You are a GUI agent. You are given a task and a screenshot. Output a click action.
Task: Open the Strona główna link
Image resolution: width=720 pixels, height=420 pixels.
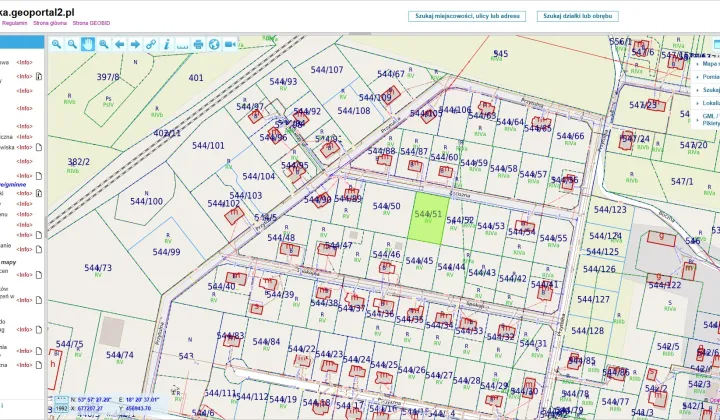(x=49, y=20)
